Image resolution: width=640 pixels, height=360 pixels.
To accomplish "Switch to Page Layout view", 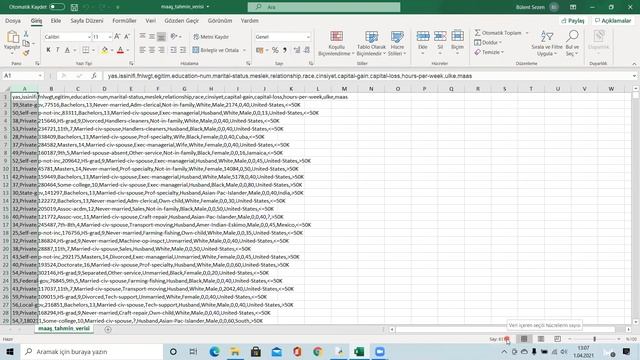I will click(x=541, y=339).
